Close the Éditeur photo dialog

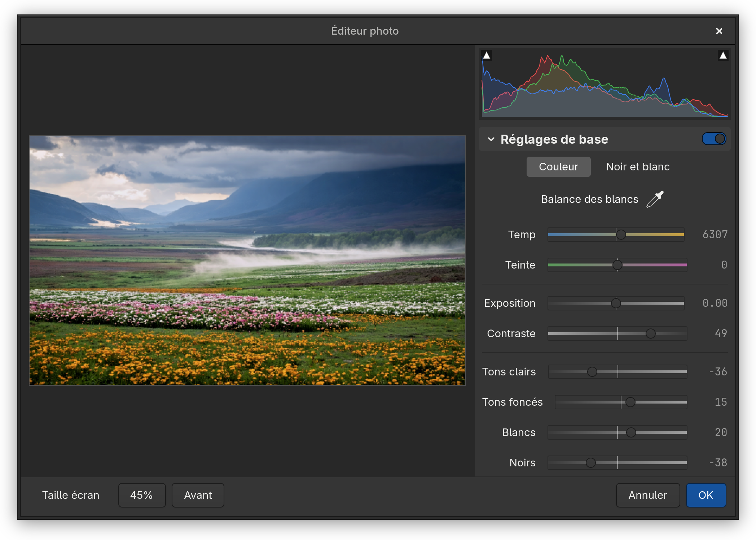click(719, 31)
